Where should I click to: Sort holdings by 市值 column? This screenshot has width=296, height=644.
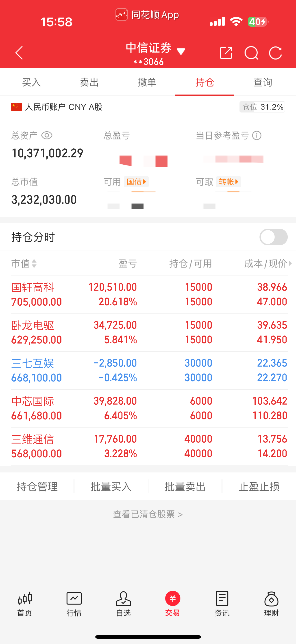24,263
